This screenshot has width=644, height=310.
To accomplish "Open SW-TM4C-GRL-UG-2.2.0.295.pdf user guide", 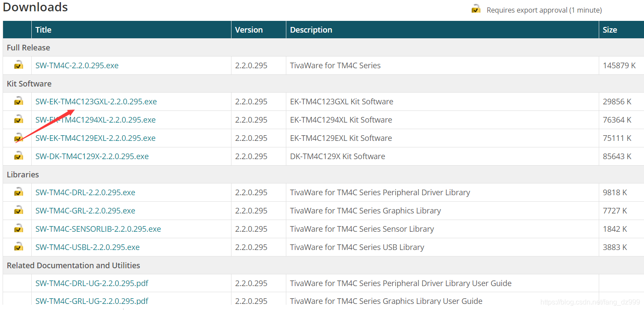I will 92,301.
